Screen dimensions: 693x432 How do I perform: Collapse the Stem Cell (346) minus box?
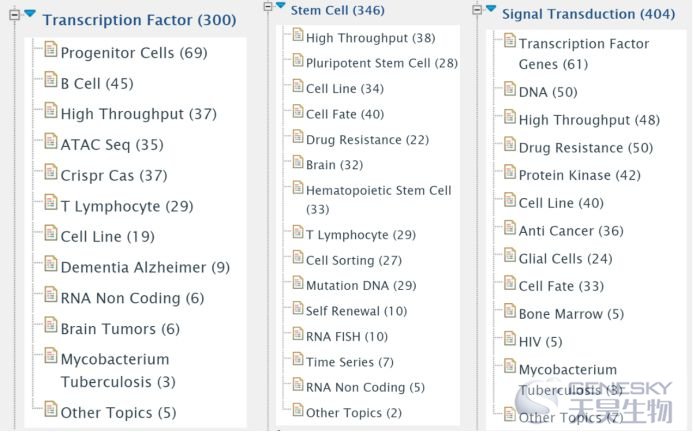tap(268, 6)
